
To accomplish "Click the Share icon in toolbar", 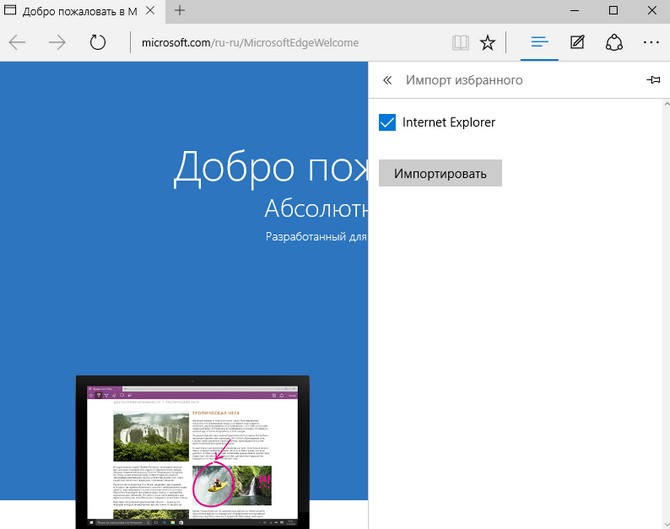I will tap(614, 43).
